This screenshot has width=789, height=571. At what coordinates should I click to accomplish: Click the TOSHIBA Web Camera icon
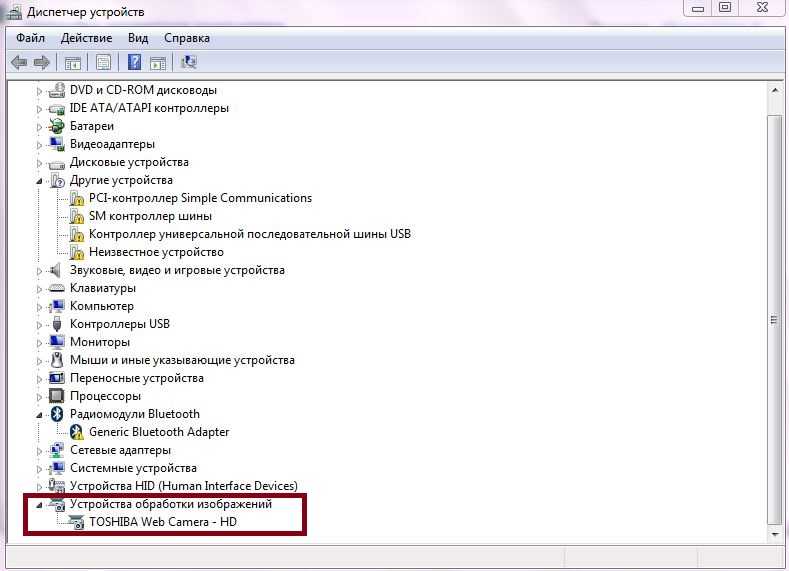(x=76, y=522)
